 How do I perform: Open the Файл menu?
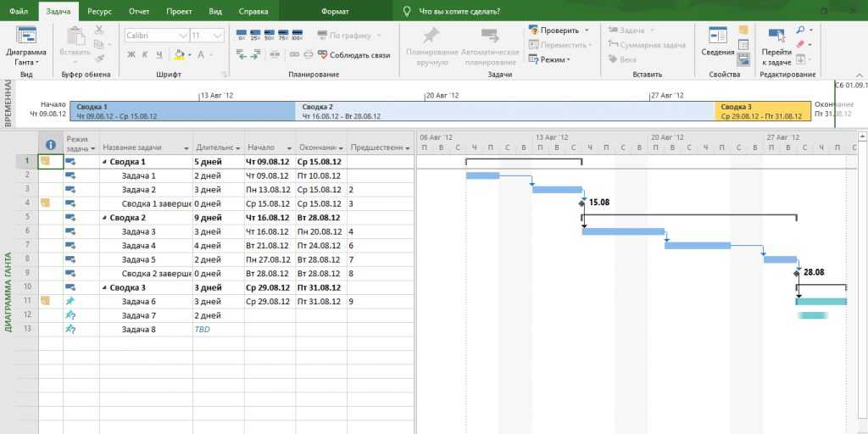pyautogui.click(x=19, y=12)
